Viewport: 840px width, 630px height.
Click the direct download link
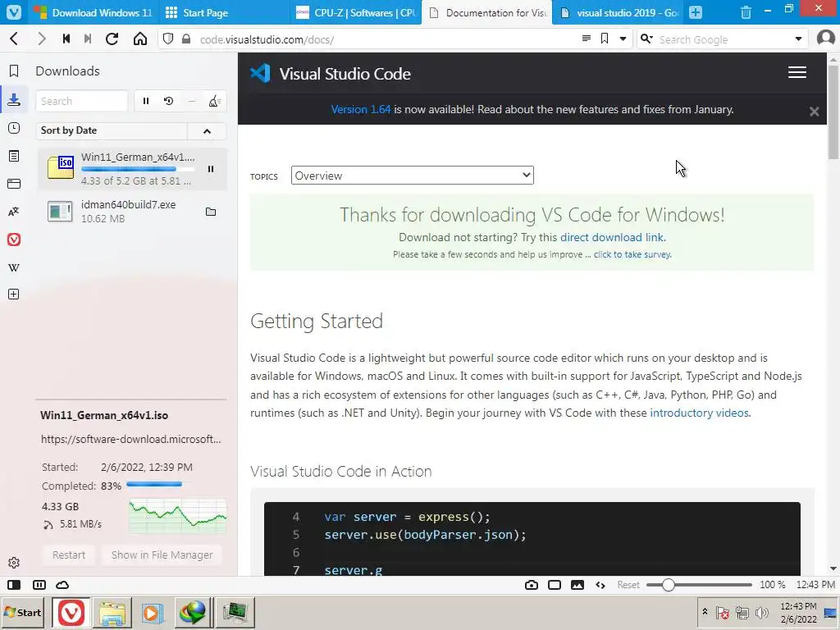[612, 237]
